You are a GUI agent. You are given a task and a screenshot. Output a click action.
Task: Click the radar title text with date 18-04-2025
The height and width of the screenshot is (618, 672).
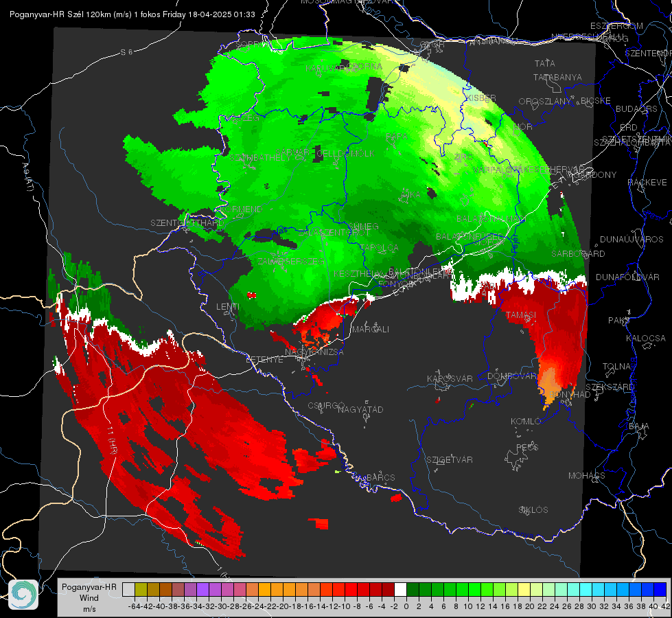[x=132, y=14]
